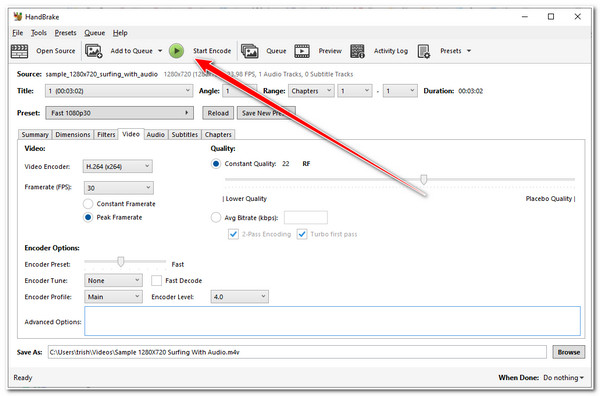Click the Save New Preset button

click(266, 113)
